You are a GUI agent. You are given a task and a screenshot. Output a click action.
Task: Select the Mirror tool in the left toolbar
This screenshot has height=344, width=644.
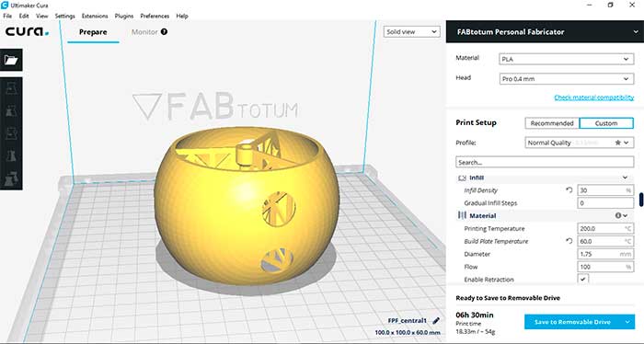coord(11,156)
